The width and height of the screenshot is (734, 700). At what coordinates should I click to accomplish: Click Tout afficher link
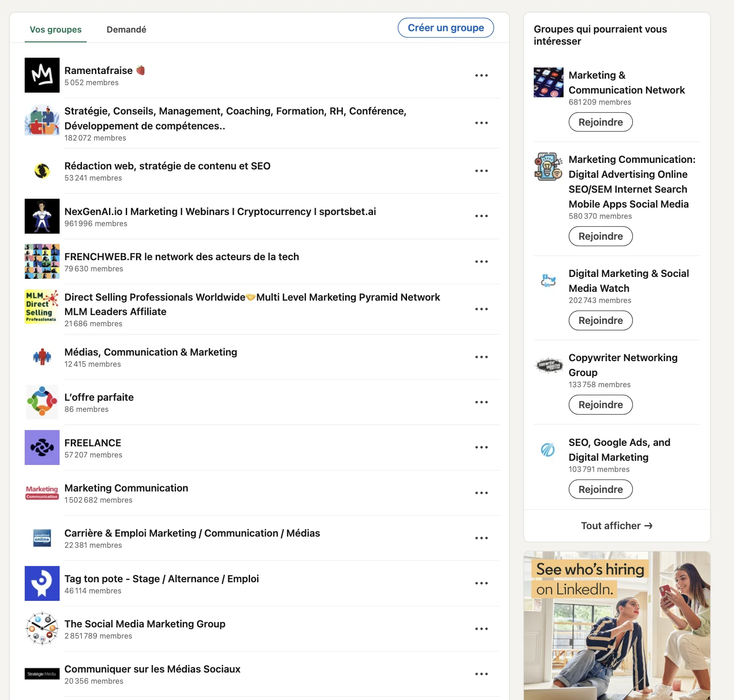pyautogui.click(x=617, y=526)
